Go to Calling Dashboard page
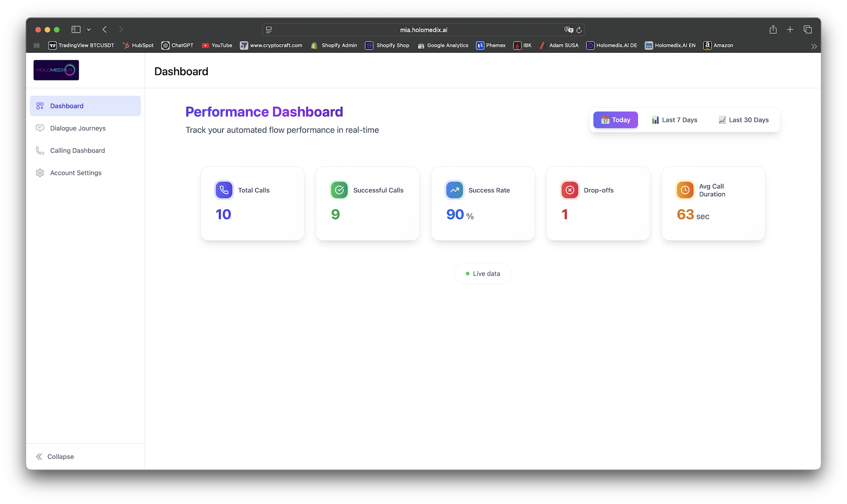 [77, 151]
